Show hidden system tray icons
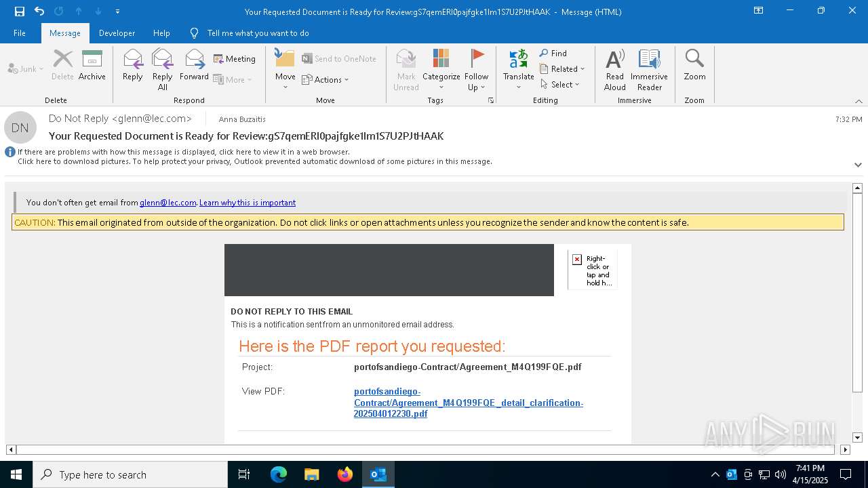868x488 pixels. coord(715,474)
